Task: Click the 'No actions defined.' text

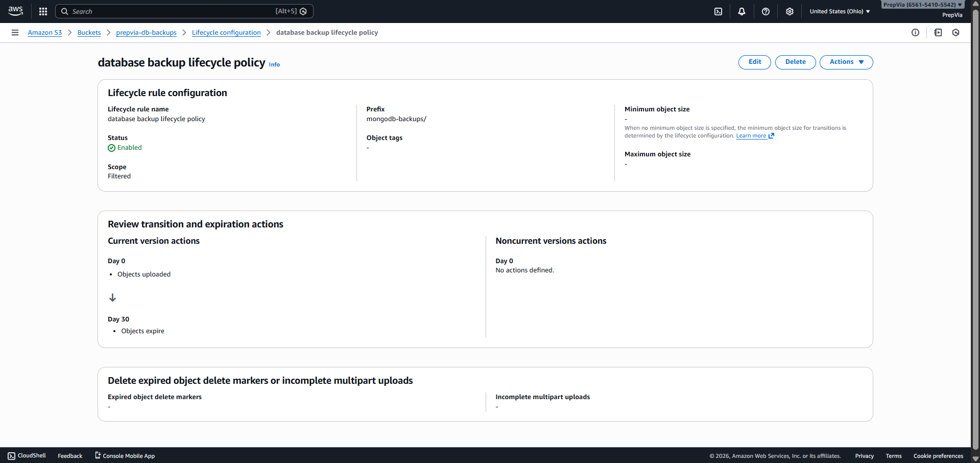Action: [524, 270]
